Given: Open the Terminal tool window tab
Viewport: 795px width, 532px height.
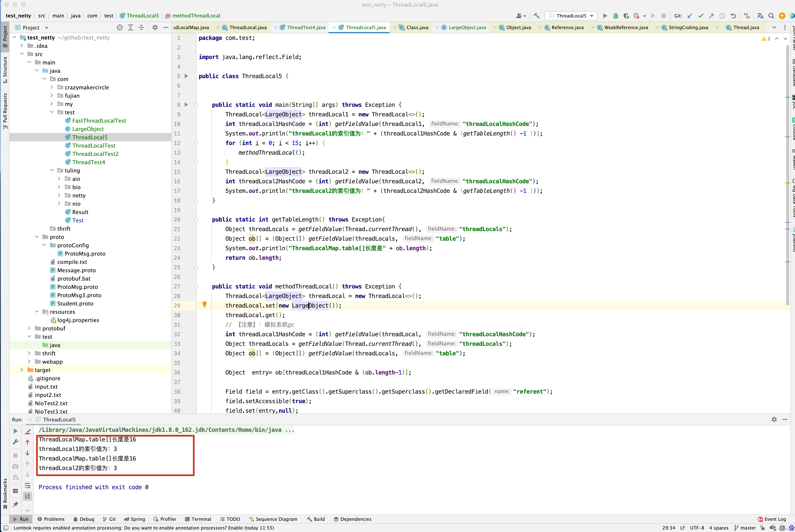Looking at the screenshot, I should pyautogui.click(x=198, y=519).
